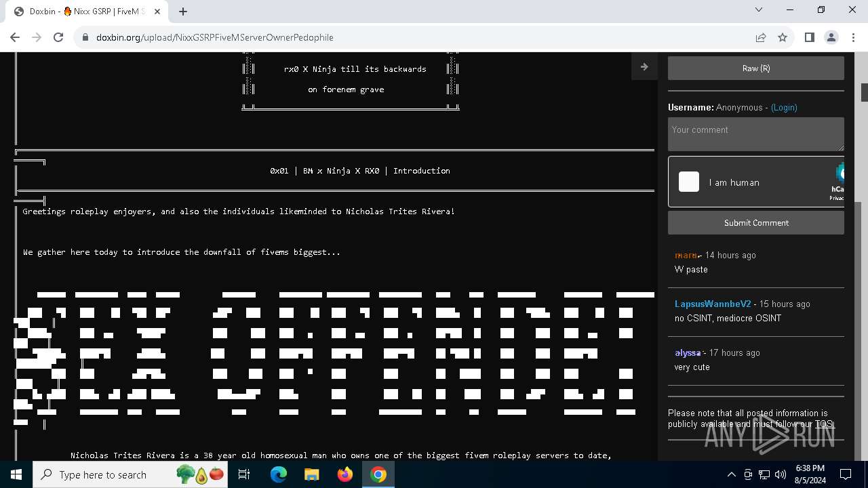The height and width of the screenshot is (488, 868).
Task: Open a new browser tab
Action: pos(183,12)
